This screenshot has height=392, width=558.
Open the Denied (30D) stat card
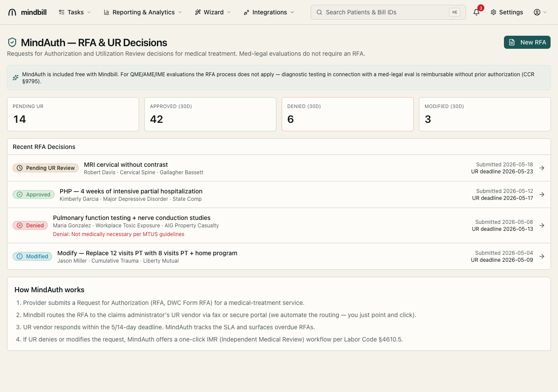click(x=347, y=114)
